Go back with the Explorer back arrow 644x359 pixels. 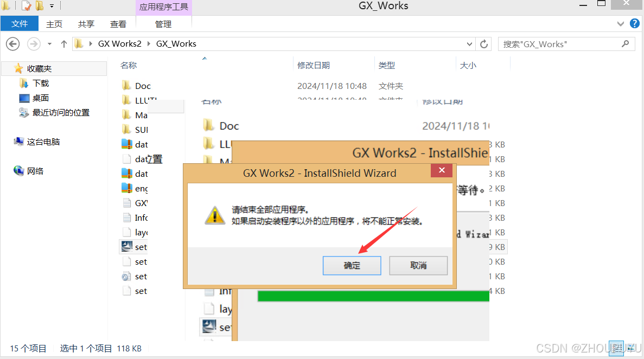[12, 43]
